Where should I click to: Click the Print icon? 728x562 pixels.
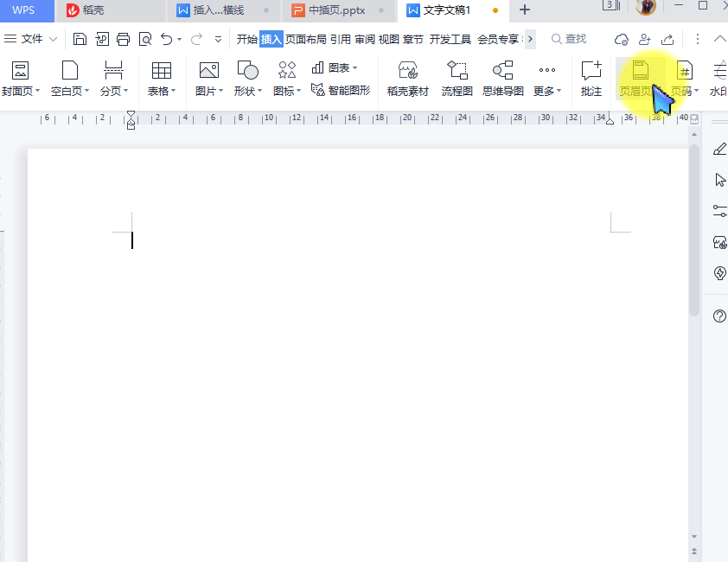point(124,39)
